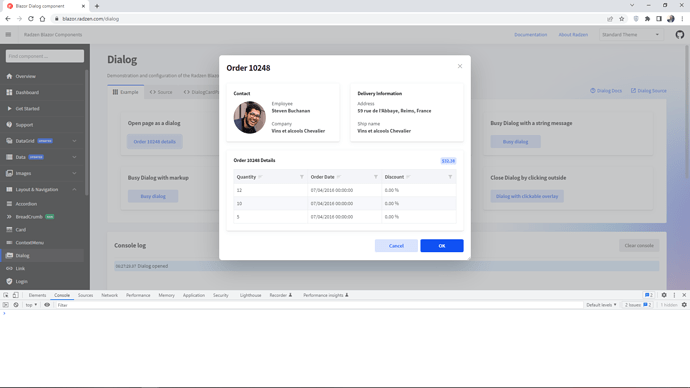Open the DevTools Performance tab
Screen dimensions: 690x388
[x=138, y=295]
